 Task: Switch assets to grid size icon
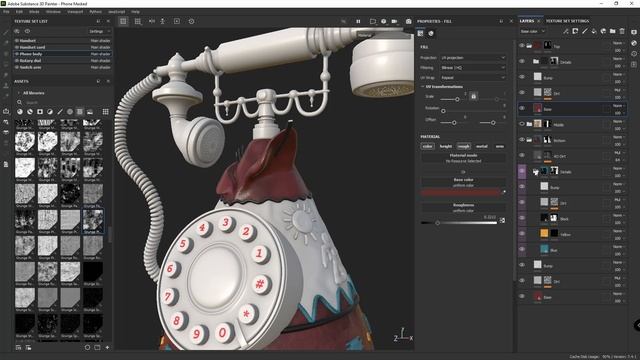click(x=105, y=111)
